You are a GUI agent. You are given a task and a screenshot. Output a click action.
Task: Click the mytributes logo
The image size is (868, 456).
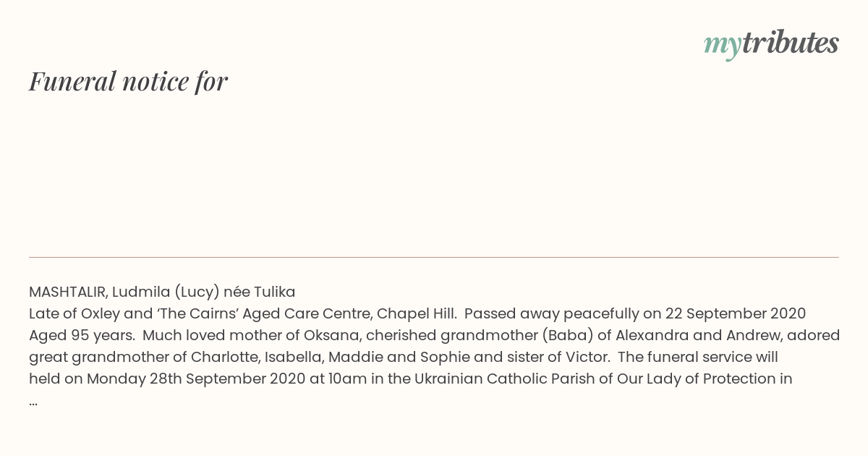coord(771,43)
